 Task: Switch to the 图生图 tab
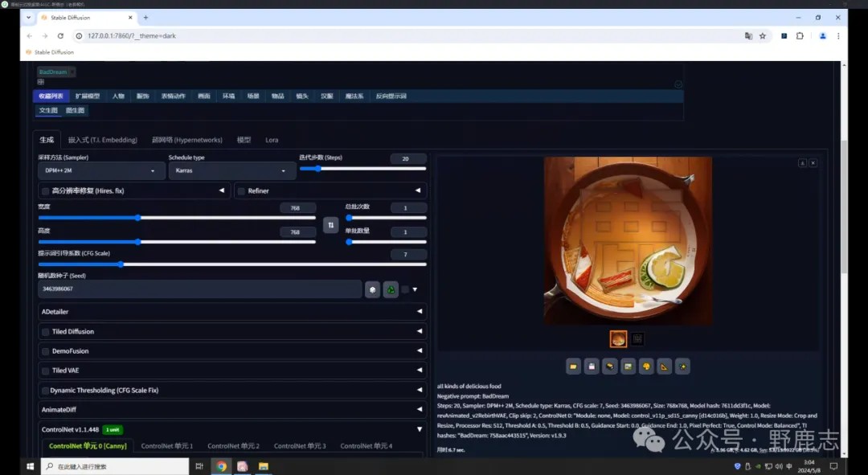point(76,111)
